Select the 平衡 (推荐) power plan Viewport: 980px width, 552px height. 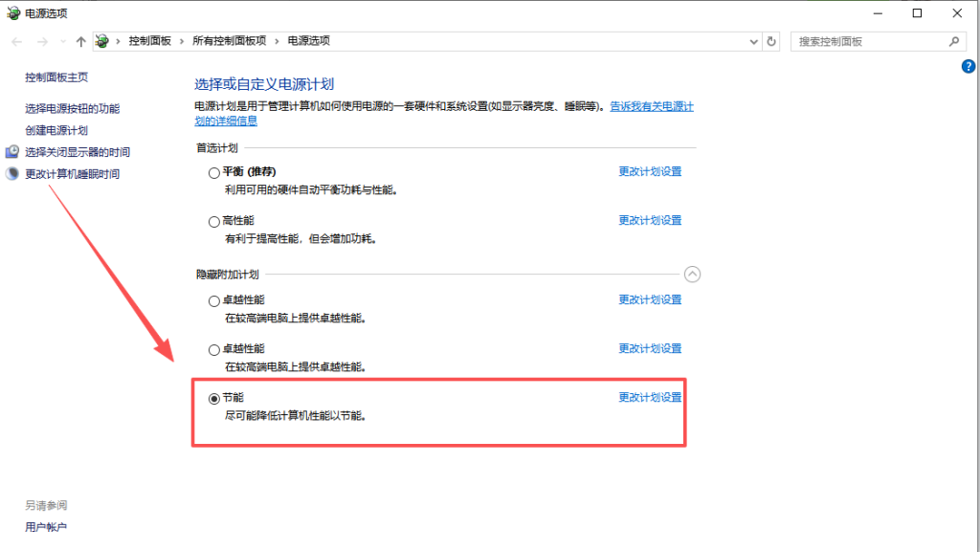click(x=214, y=173)
